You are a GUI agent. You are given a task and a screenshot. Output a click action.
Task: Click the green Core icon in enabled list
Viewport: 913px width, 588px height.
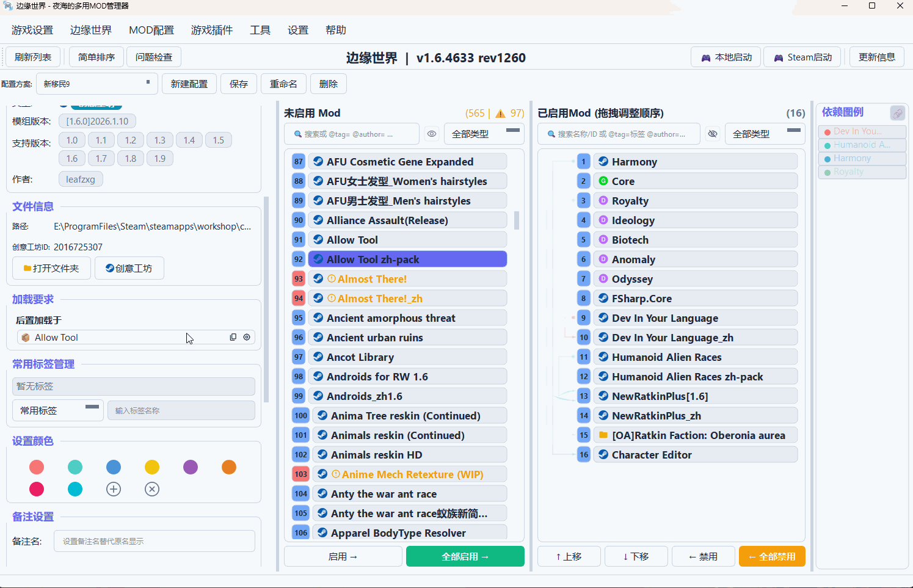(603, 181)
